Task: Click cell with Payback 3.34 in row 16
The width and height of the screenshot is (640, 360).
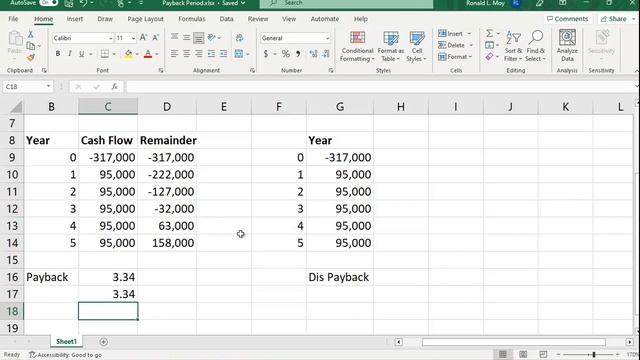Action: (108, 277)
